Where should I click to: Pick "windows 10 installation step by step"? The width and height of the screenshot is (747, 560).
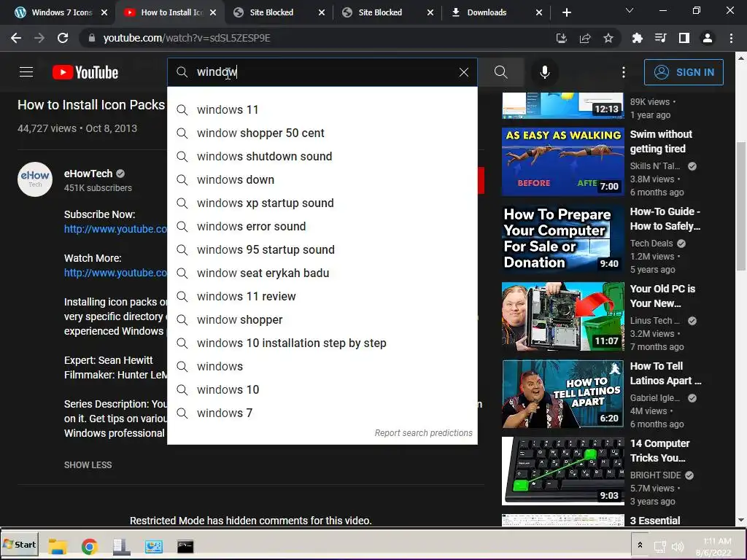pos(322,343)
